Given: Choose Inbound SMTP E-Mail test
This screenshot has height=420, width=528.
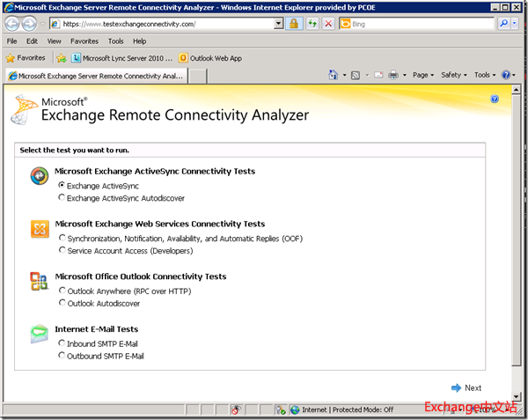Looking at the screenshot, I should 62,343.
